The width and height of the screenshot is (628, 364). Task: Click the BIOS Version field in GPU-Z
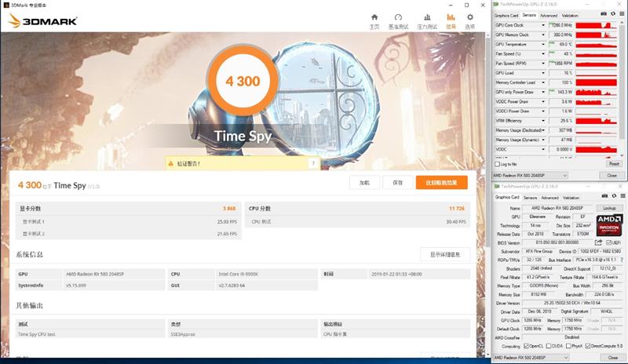pos(557,242)
